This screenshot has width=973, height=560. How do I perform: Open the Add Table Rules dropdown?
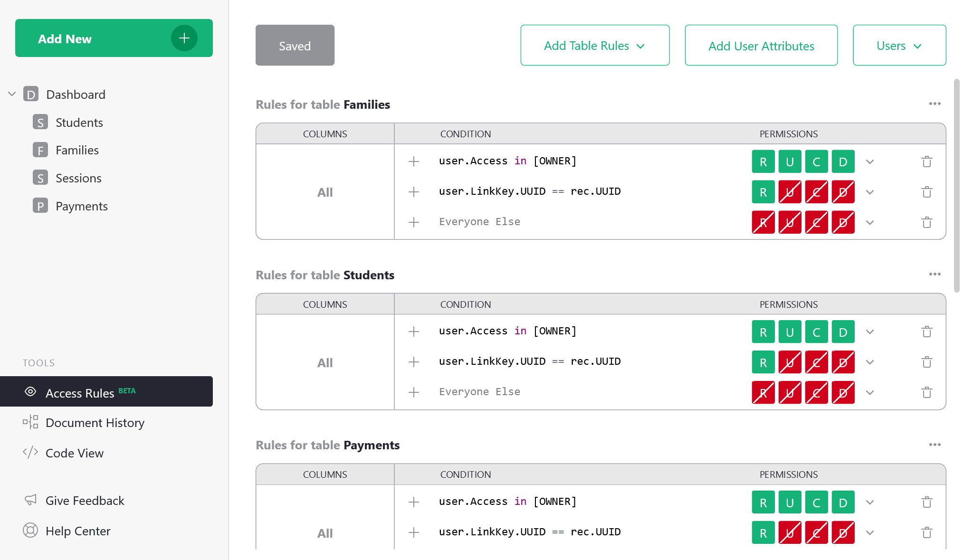594,46
